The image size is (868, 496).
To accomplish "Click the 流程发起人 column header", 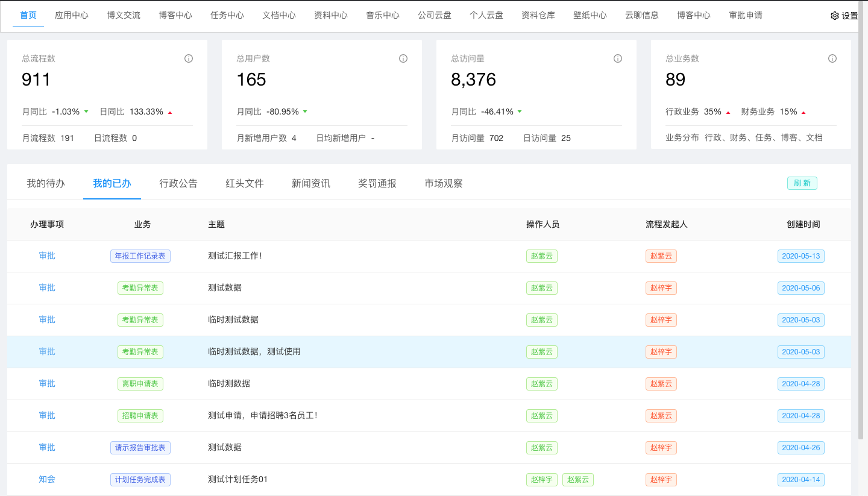I will coord(667,224).
